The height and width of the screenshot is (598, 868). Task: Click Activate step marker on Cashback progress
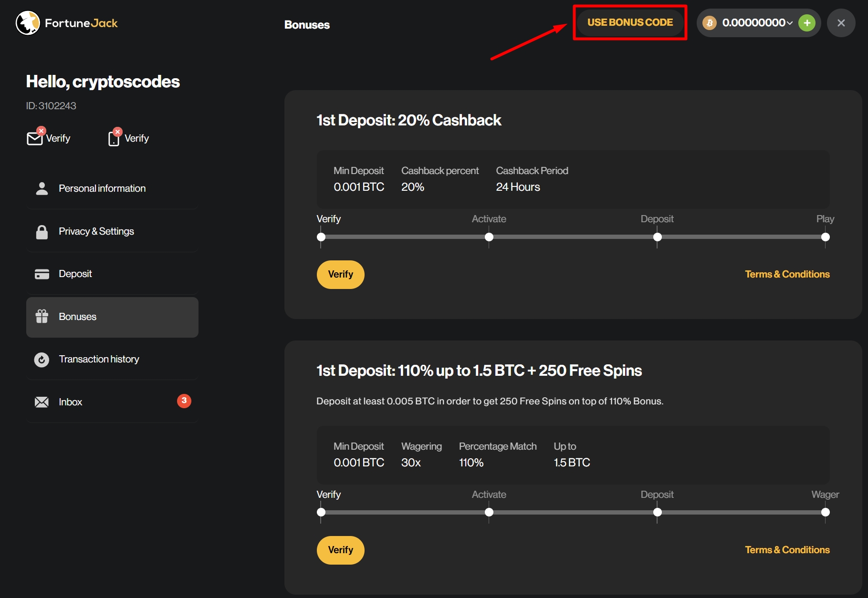click(489, 237)
